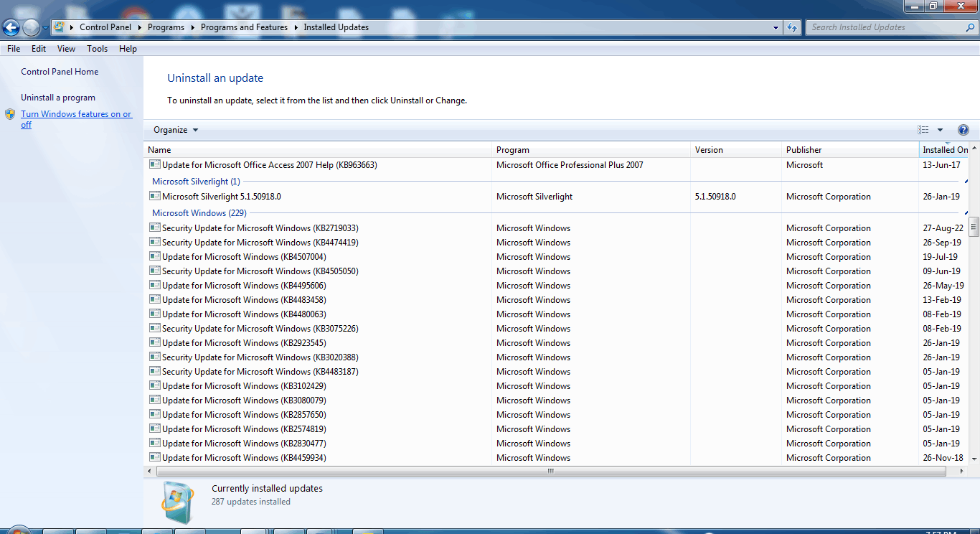980x534 pixels.
Task: Click icon of Security Update KB3020388
Action: 154,357
